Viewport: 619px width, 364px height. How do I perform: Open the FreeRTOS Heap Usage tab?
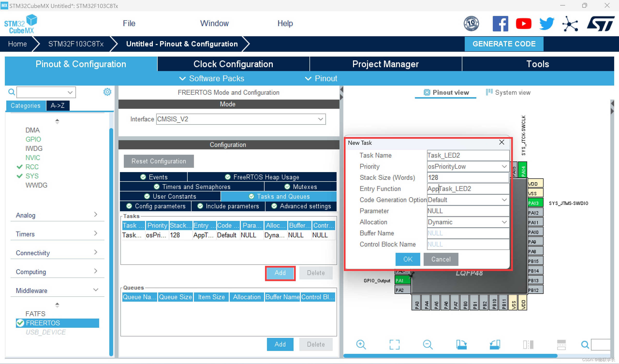pos(262,177)
